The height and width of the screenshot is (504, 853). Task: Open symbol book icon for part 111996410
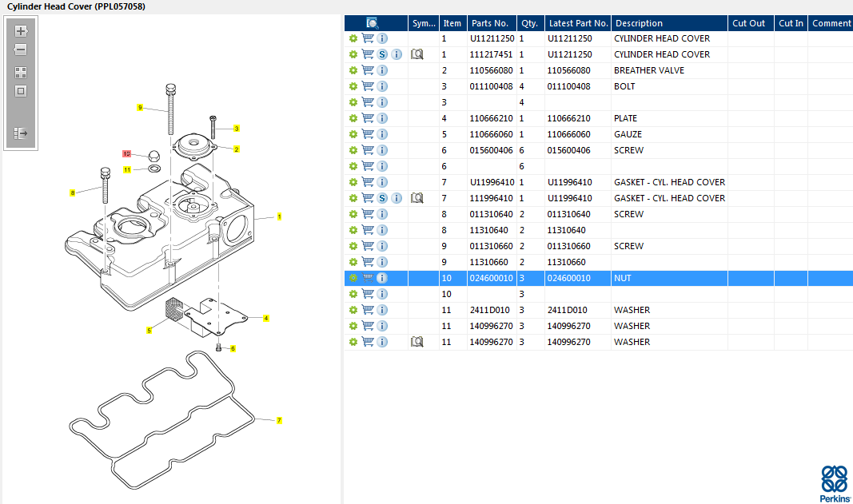click(417, 198)
